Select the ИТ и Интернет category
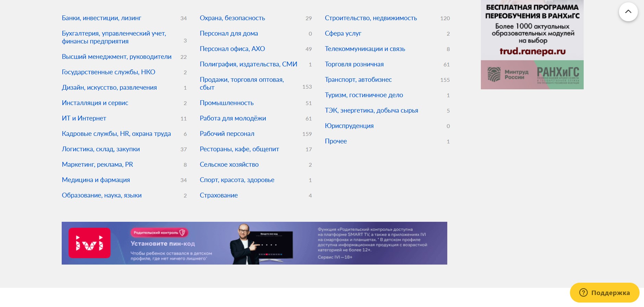Screen dimensions: 644x307 point(84,118)
